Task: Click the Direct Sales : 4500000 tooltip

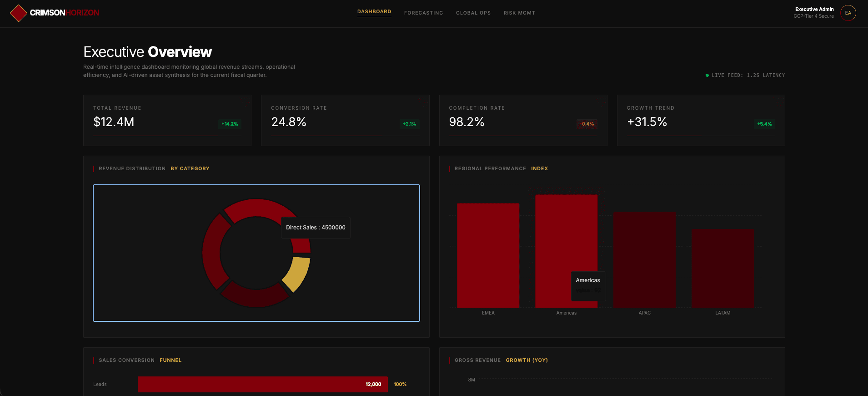Action: (x=316, y=228)
